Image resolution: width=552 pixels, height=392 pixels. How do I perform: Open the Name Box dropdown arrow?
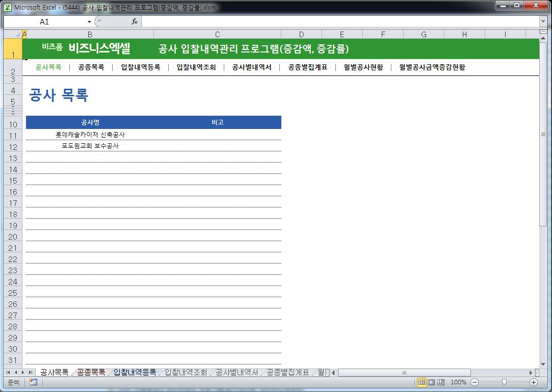(89, 22)
